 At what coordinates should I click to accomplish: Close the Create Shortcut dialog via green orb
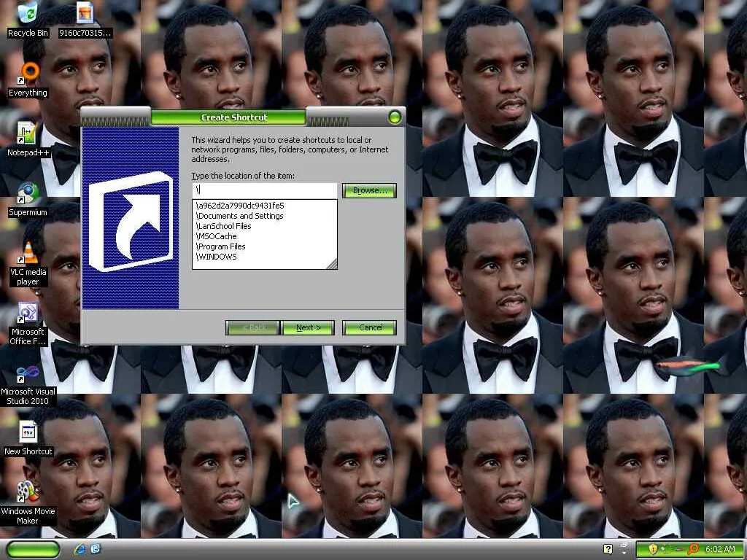coord(395,117)
